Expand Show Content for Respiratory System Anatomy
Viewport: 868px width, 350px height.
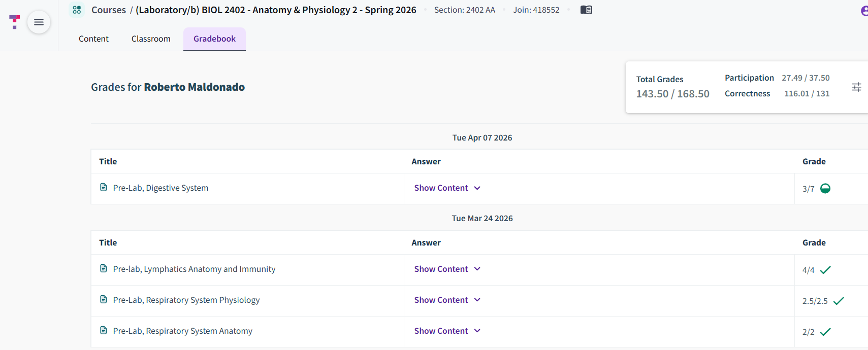coord(447,331)
